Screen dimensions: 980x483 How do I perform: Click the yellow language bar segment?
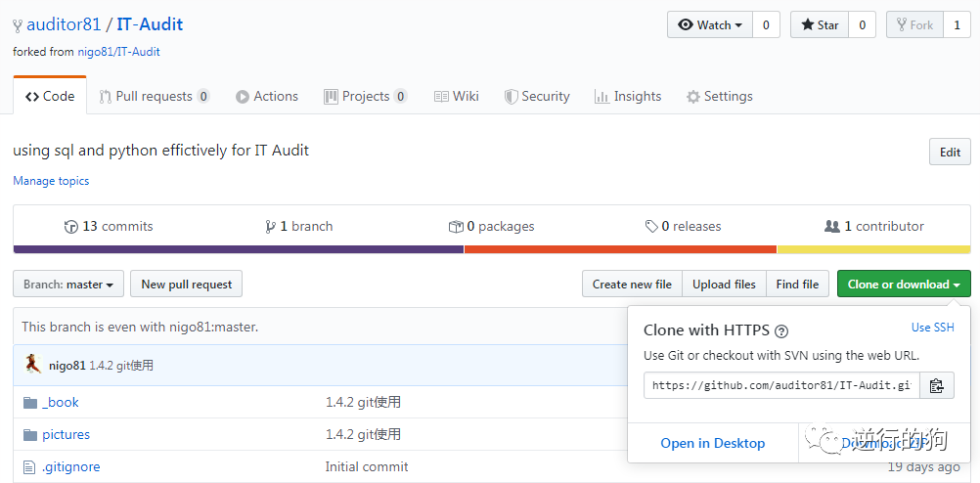click(873, 249)
